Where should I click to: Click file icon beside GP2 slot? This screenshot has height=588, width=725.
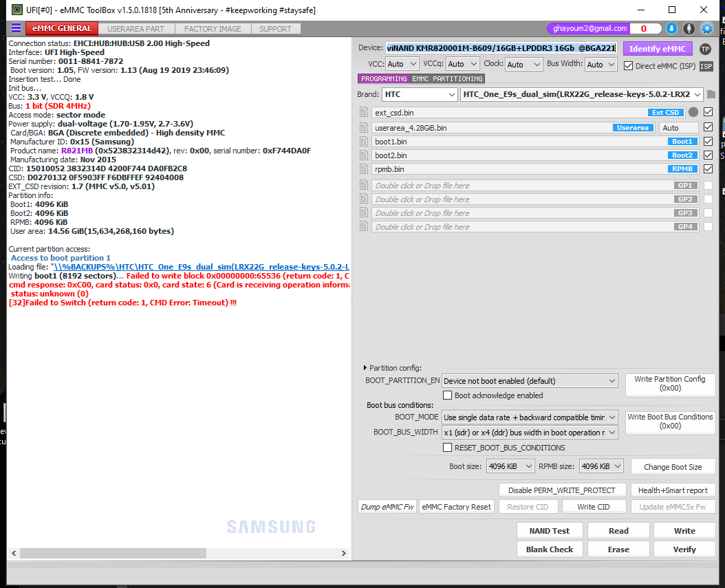[x=364, y=199]
